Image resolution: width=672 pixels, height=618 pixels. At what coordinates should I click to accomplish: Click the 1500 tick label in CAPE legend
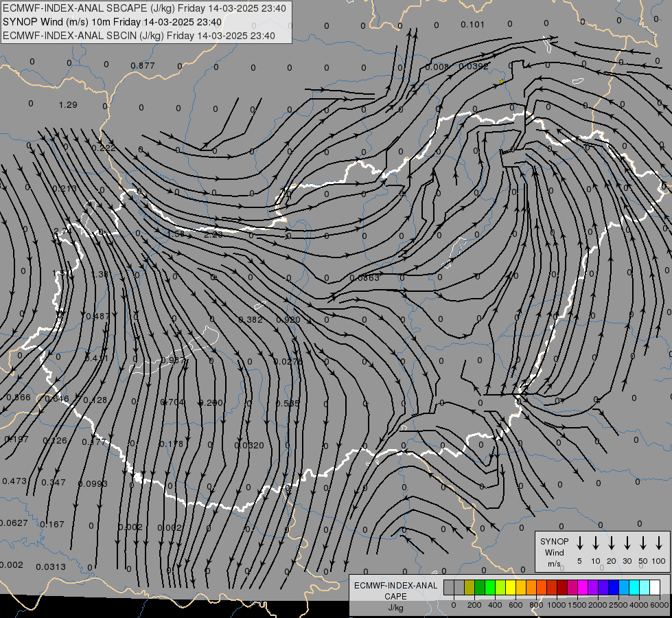point(577,605)
